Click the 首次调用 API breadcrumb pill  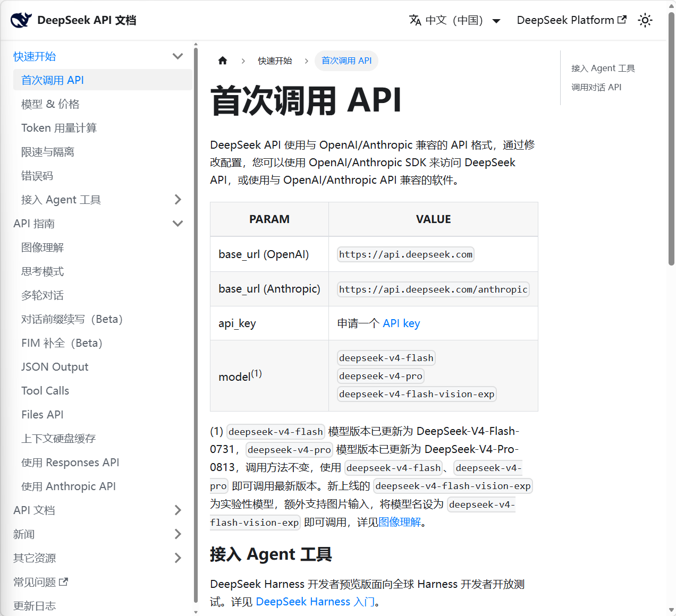(347, 61)
